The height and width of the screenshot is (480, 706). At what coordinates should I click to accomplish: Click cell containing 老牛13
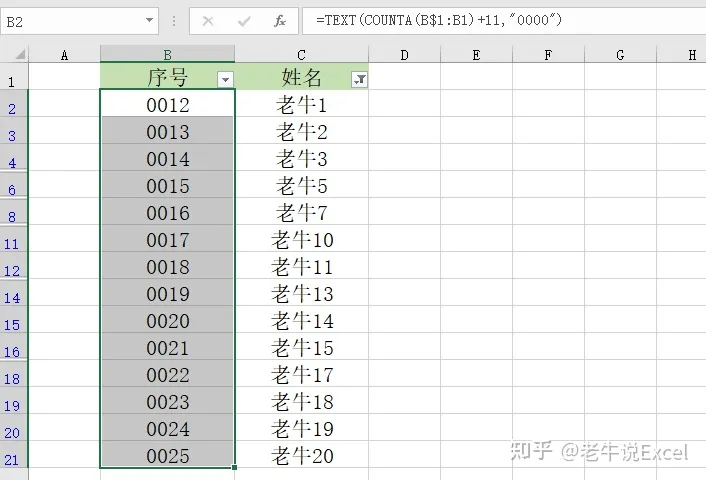point(301,293)
